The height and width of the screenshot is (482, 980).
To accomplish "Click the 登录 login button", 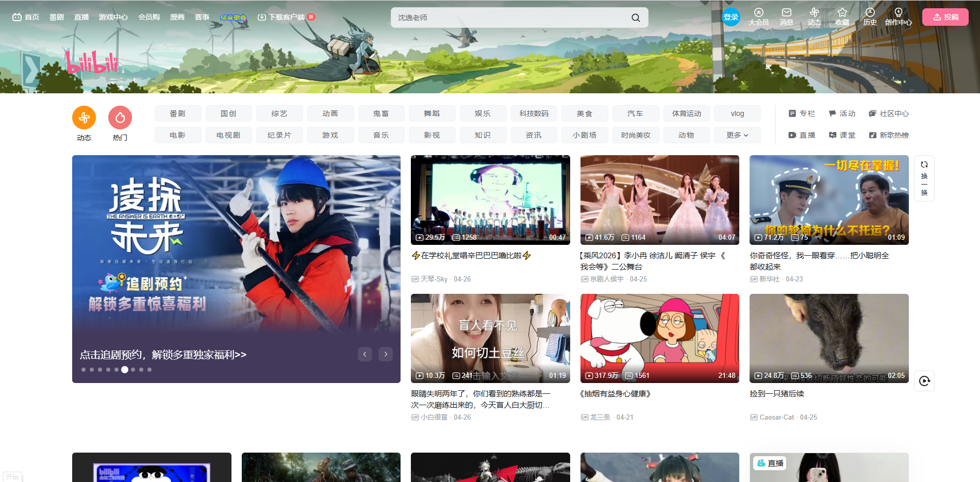I will tap(731, 17).
